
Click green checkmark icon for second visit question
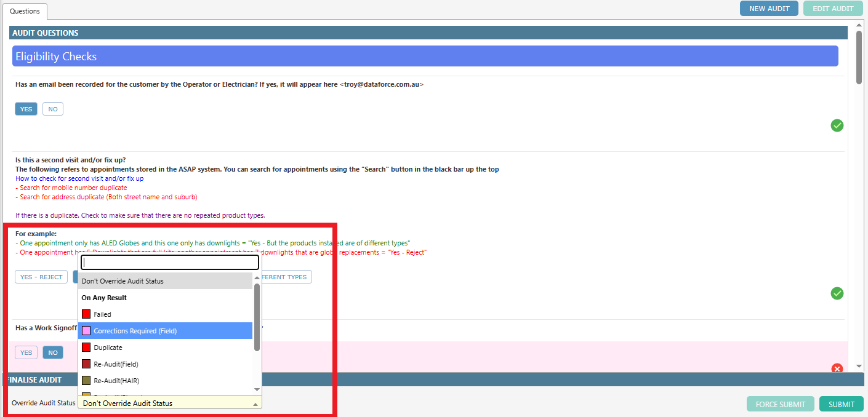point(837,293)
